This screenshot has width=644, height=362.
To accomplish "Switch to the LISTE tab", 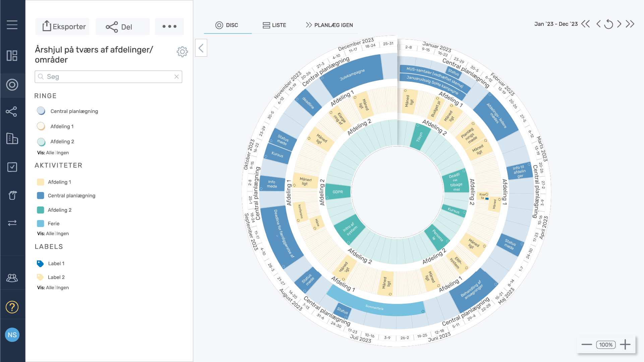I will 274,25.
